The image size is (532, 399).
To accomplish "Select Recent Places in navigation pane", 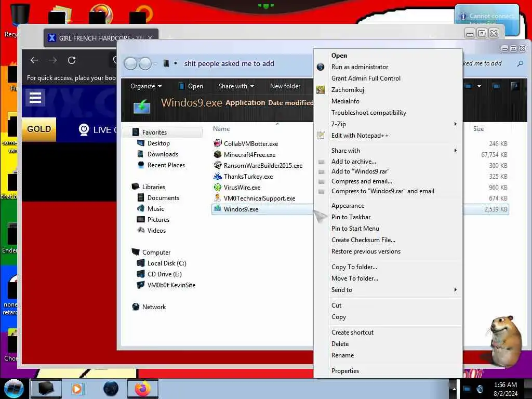I will tap(166, 165).
